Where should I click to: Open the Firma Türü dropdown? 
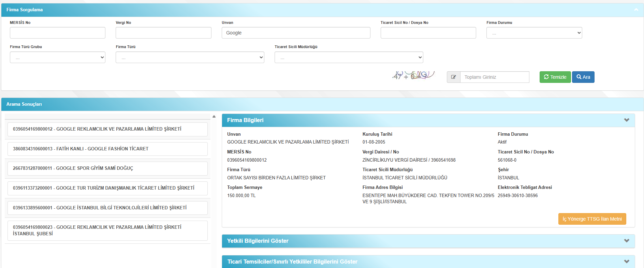click(190, 57)
